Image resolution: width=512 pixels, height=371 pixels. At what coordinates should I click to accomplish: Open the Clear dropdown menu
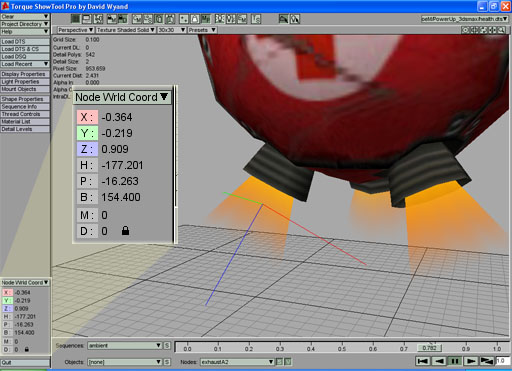(25, 17)
